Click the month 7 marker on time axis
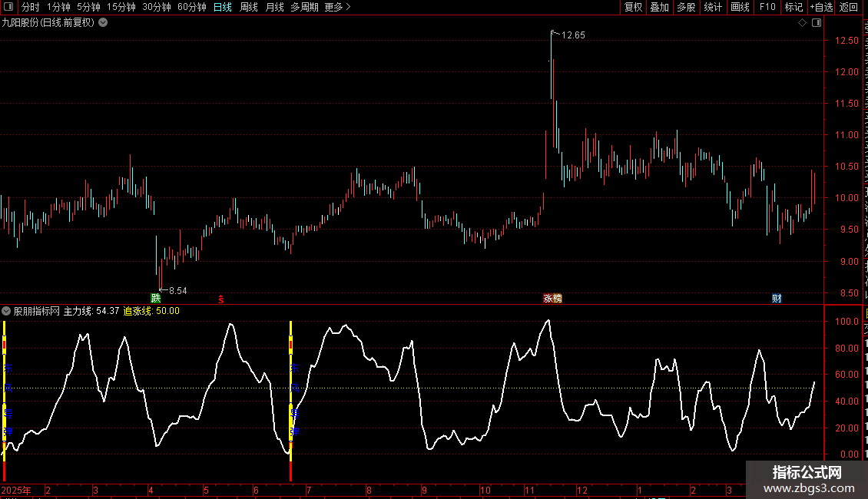This screenshot has height=499, width=868. (308, 490)
